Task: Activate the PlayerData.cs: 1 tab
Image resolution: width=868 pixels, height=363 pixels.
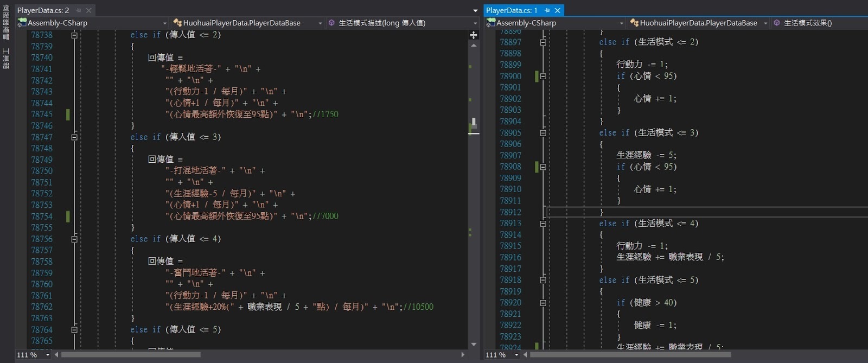Action: tap(512, 10)
